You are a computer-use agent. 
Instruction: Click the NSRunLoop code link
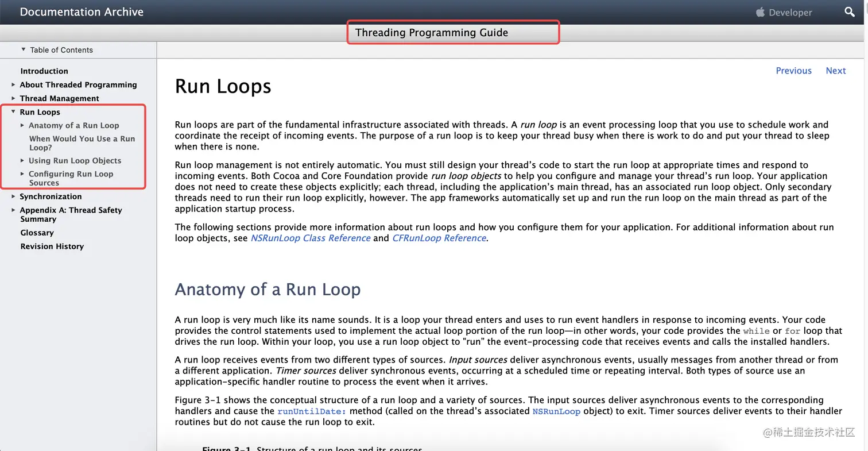pyautogui.click(x=556, y=411)
